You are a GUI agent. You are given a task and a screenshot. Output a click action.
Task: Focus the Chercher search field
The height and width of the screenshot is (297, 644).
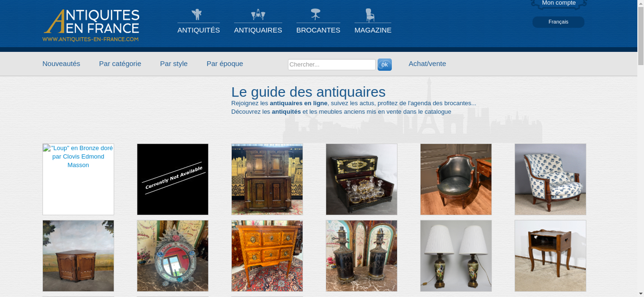point(332,65)
